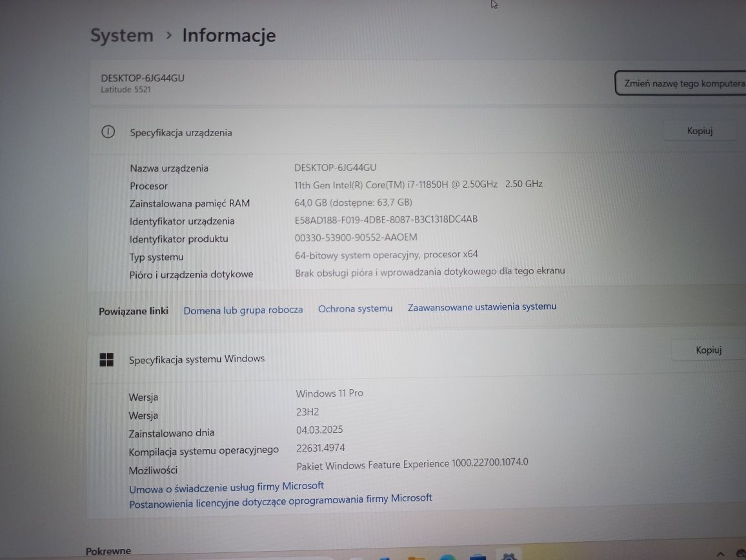
Task: Select the Zainstalowana pamięć RAM label
Action: coord(189,204)
